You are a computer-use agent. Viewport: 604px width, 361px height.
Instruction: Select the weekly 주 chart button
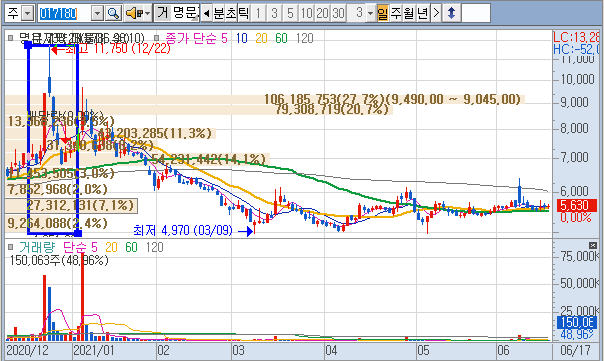[396, 13]
